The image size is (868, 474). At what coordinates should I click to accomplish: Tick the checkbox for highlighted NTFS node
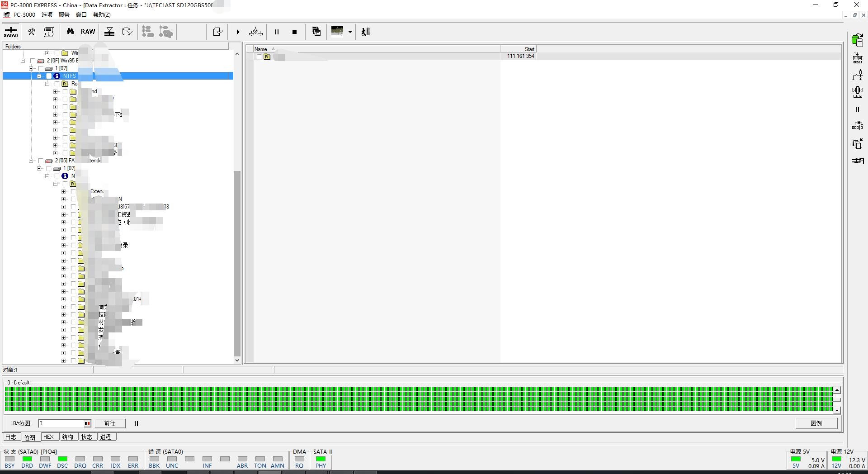point(49,76)
